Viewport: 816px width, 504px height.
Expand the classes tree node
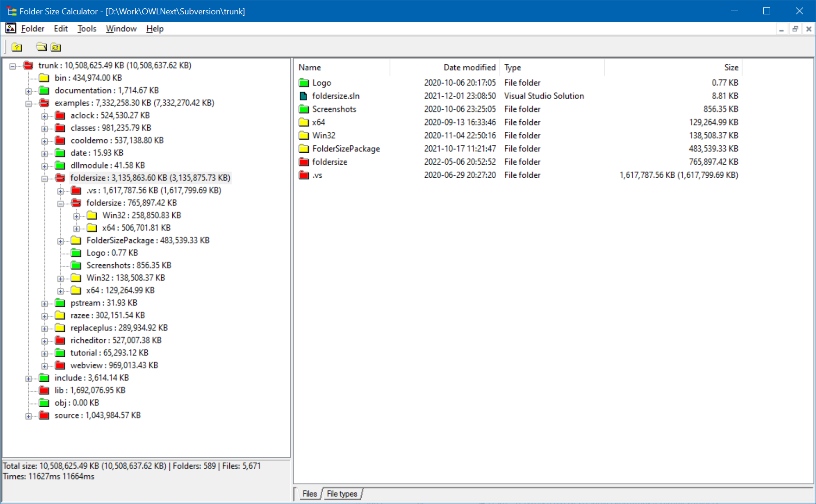tap(44, 129)
